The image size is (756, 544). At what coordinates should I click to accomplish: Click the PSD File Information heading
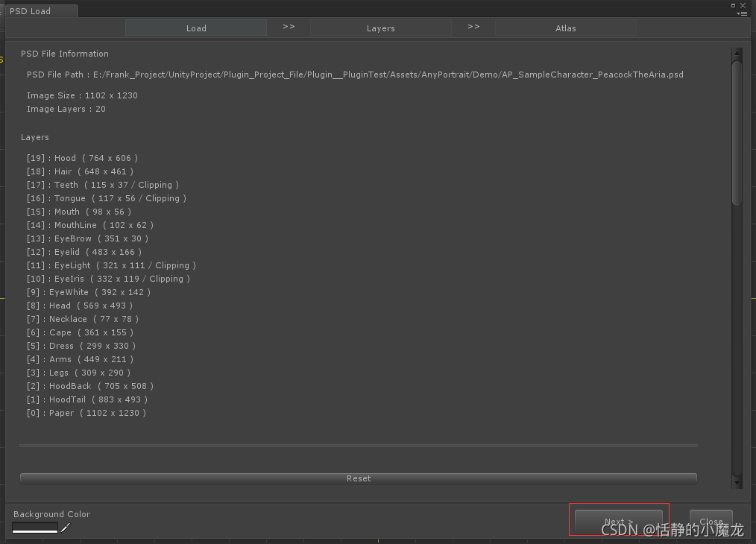[x=65, y=54]
